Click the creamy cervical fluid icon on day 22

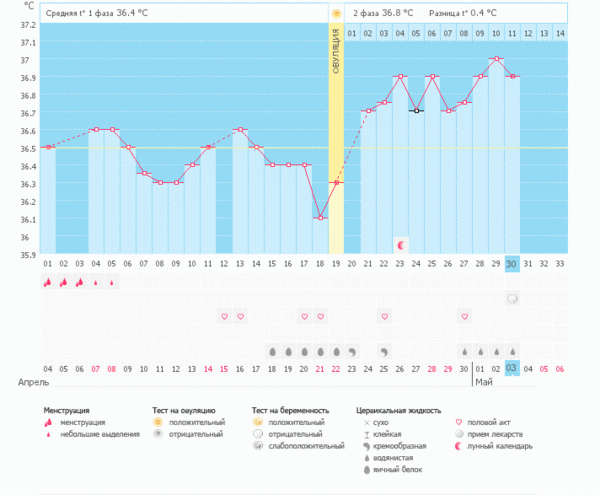click(384, 351)
